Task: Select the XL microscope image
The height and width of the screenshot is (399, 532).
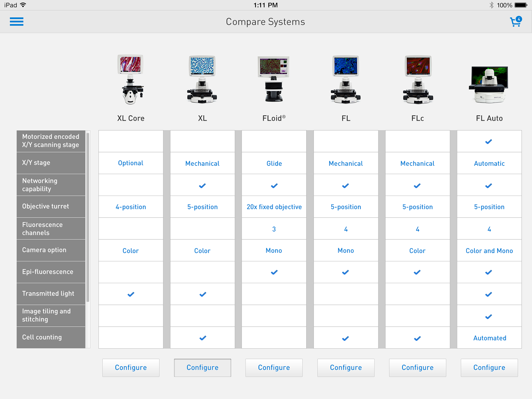Action: click(x=202, y=80)
